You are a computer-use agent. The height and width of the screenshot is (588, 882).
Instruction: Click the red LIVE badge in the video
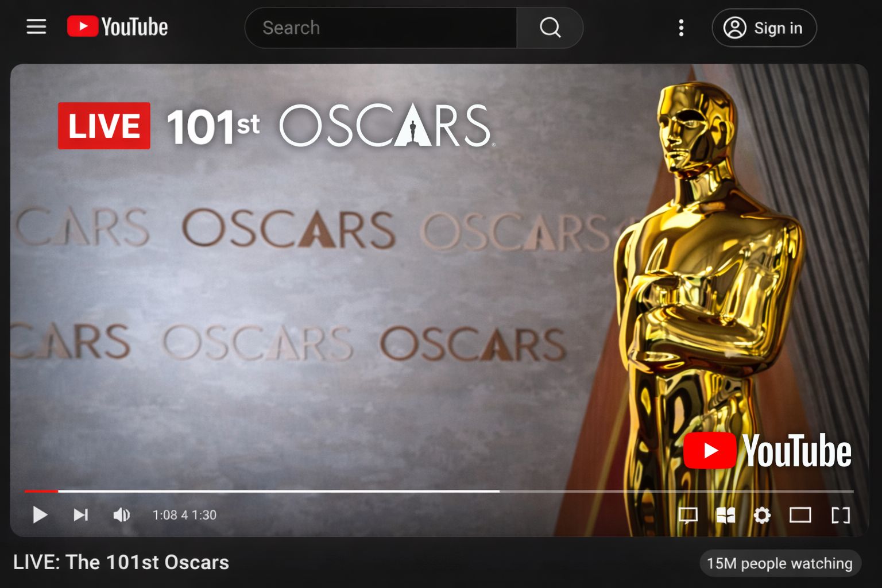click(104, 126)
